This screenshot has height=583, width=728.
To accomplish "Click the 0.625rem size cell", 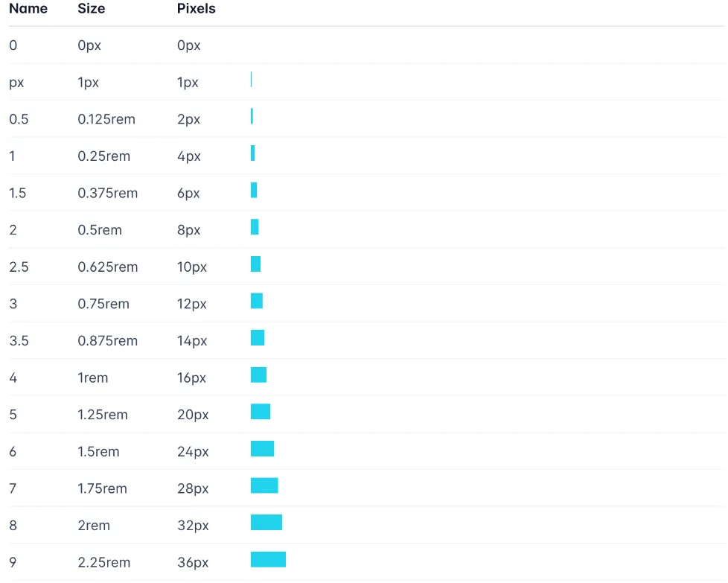I will (x=108, y=267).
